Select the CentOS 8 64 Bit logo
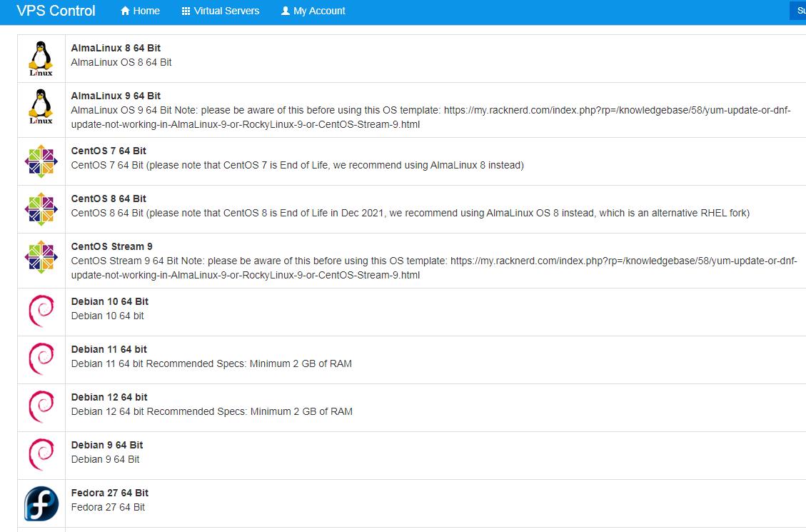 (41, 209)
